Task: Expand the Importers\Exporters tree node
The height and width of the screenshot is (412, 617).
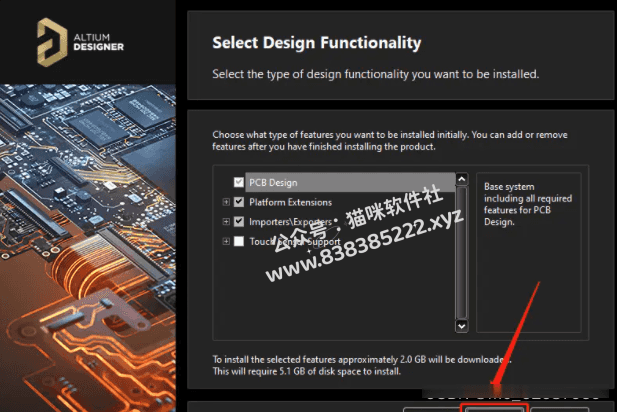Action: (x=226, y=222)
